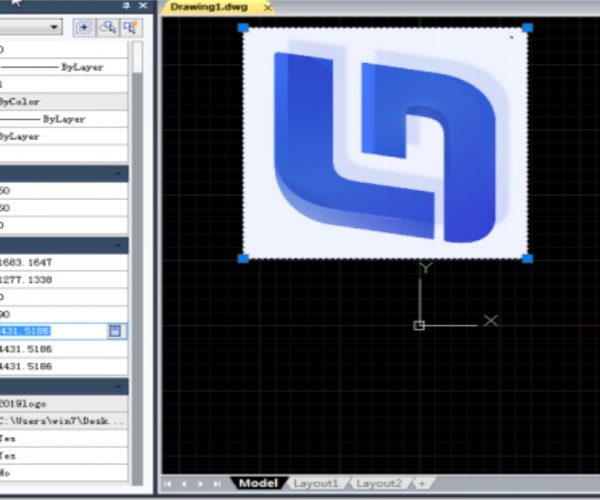
Task: Click the bottom-right image grip handle
Action: pyautogui.click(x=527, y=259)
